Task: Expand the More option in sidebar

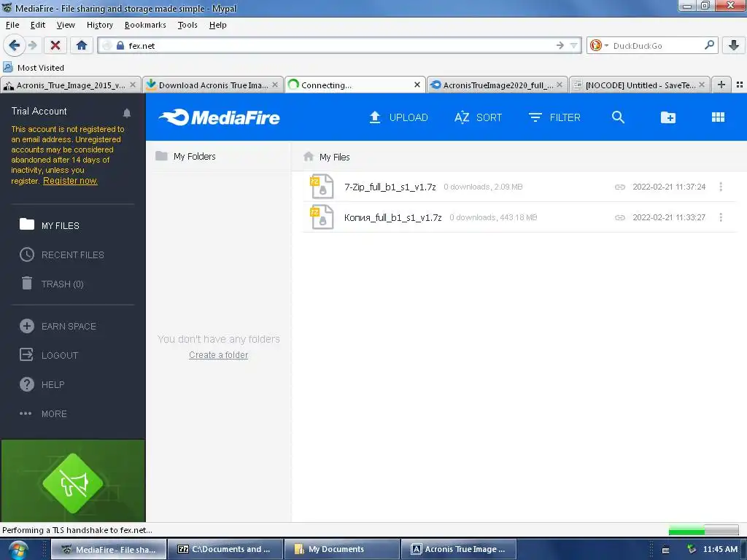Action: [43, 414]
